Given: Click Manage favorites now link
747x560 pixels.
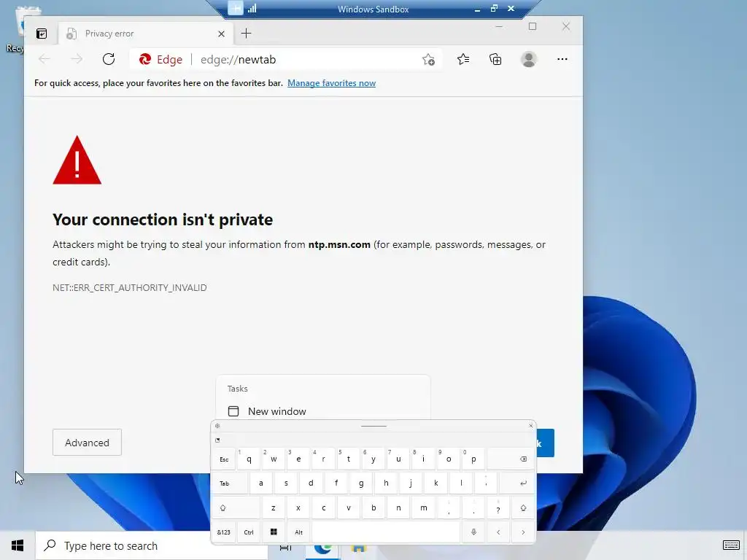Looking at the screenshot, I should [332, 83].
